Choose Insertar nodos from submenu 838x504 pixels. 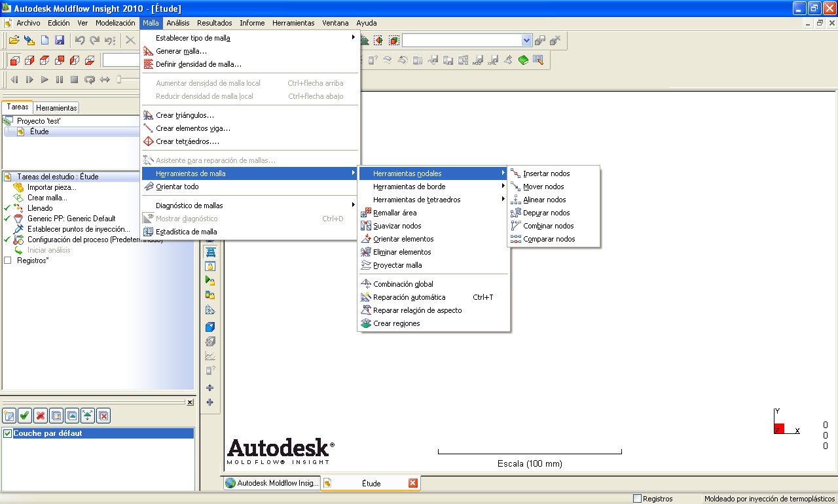point(554,173)
